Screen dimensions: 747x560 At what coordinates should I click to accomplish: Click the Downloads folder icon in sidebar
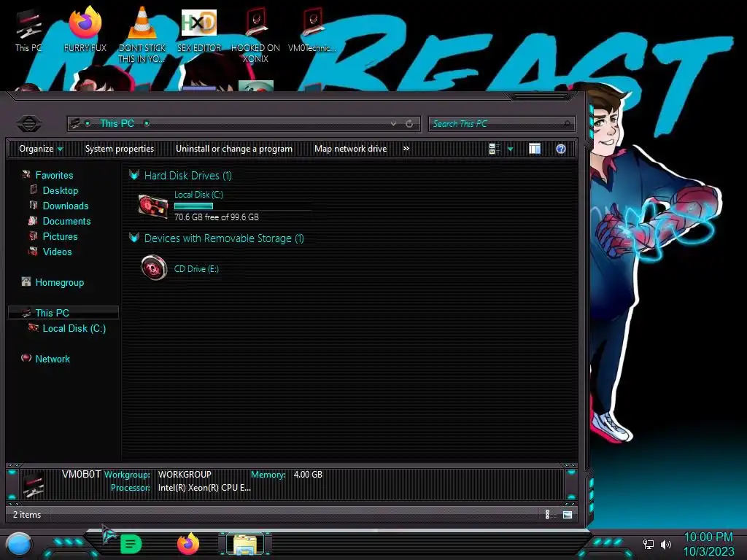pos(34,205)
